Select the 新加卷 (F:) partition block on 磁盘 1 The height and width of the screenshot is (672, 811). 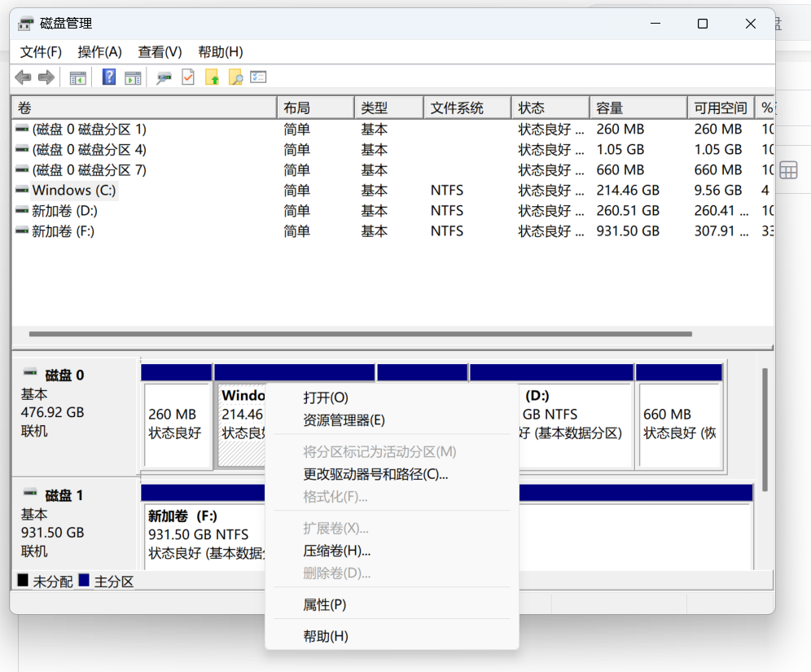pyautogui.click(x=205, y=537)
